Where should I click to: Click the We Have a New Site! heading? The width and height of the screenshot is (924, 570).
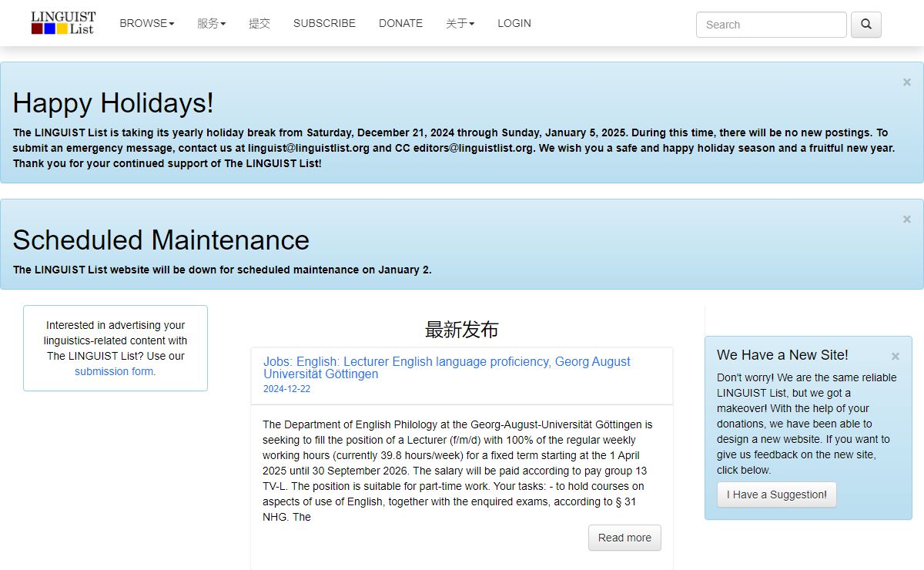(782, 355)
